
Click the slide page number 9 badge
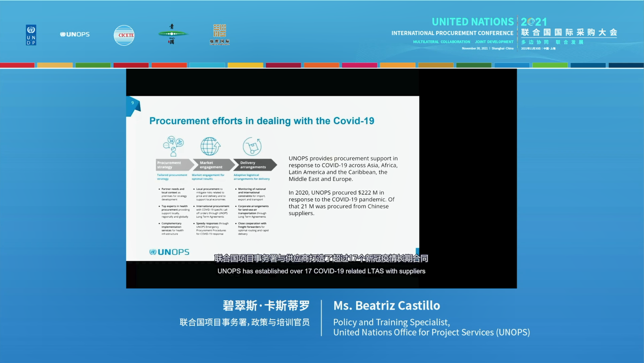pyautogui.click(x=133, y=105)
